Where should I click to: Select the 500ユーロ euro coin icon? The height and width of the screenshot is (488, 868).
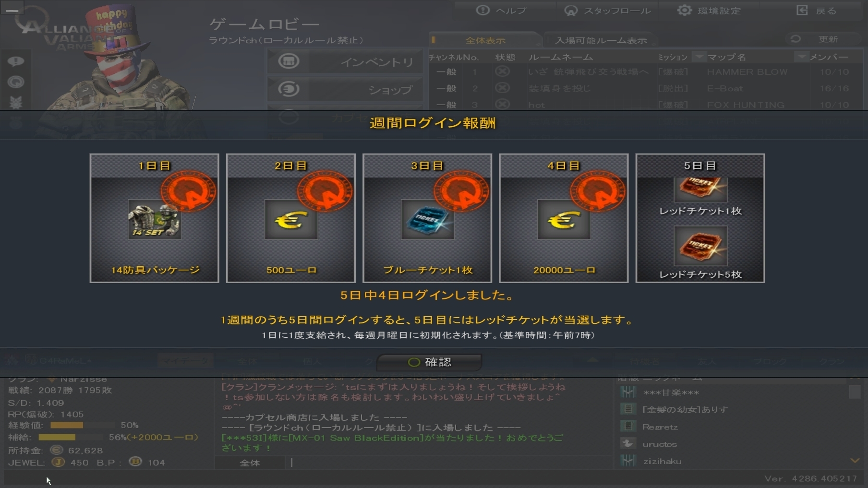click(x=291, y=220)
